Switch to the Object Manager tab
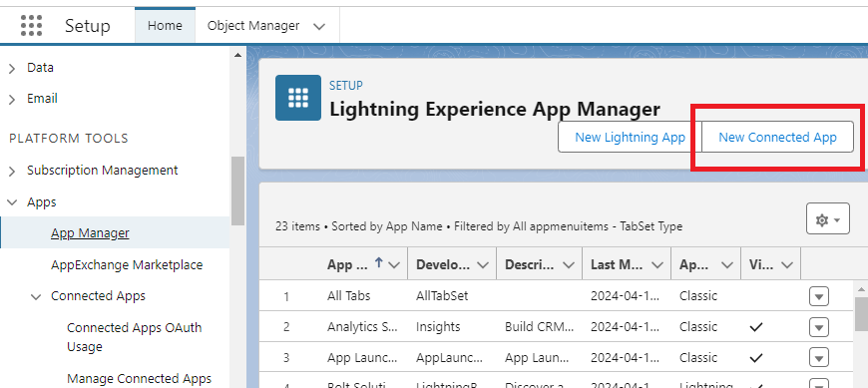 [253, 26]
